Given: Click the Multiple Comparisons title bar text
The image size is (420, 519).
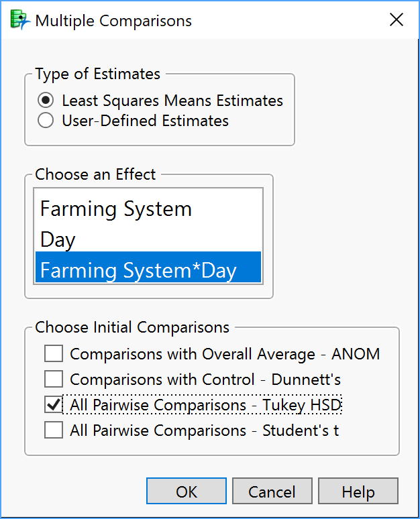Looking at the screenshot, I should point(113,21).
